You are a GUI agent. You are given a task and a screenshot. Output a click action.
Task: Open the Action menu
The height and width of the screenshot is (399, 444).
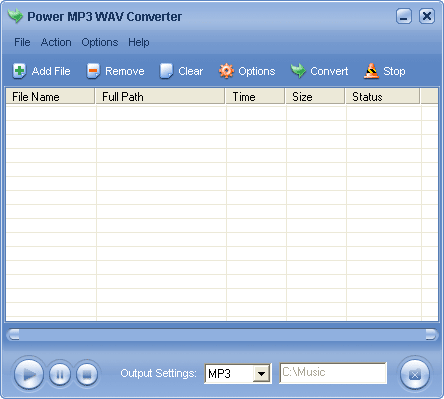pos(56,42)
